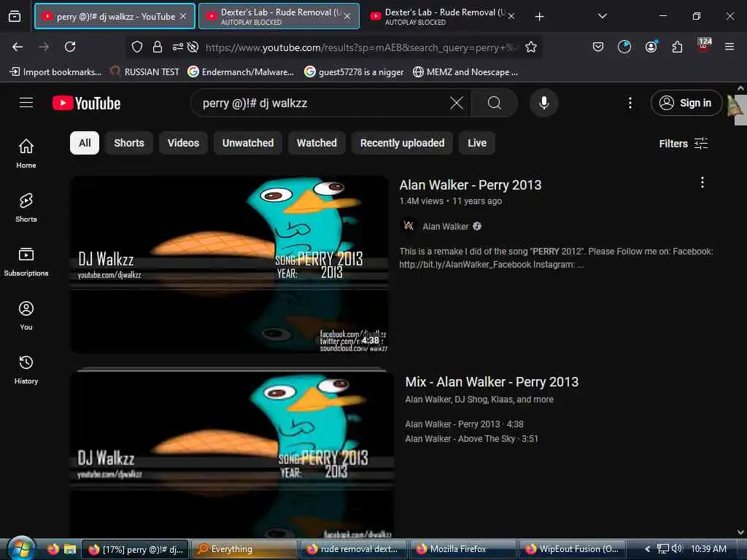Open YouTube settings three-dot menu

point(630,103)
